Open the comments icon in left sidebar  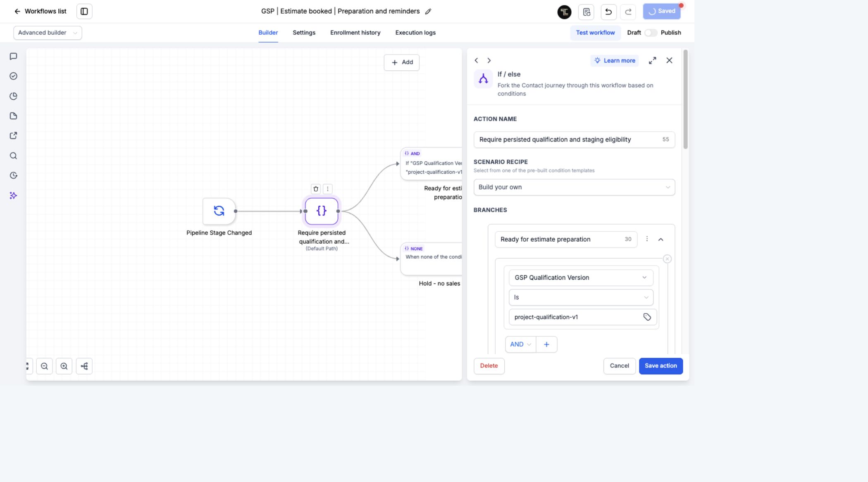click(x=13, y=56)
